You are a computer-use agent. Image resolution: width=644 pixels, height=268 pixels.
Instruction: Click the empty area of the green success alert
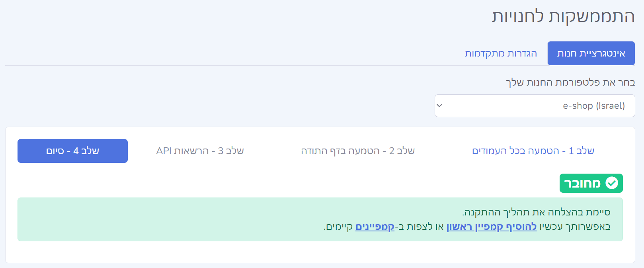(x=159, y=219)
